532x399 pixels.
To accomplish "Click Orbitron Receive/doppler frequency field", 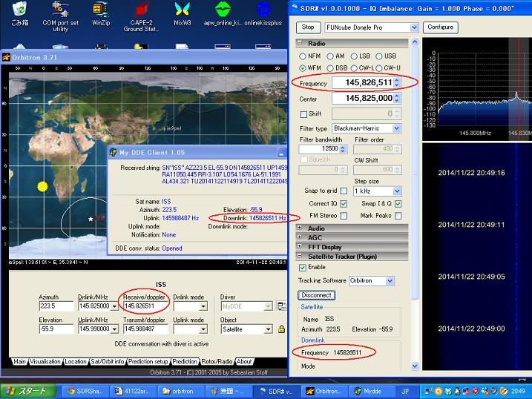I will pos(145,306).
